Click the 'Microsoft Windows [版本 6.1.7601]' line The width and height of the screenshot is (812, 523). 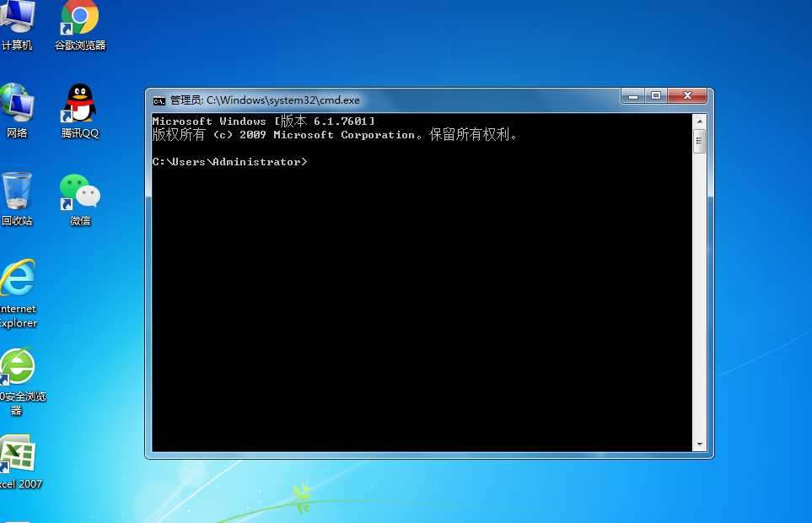click(264, 121)
